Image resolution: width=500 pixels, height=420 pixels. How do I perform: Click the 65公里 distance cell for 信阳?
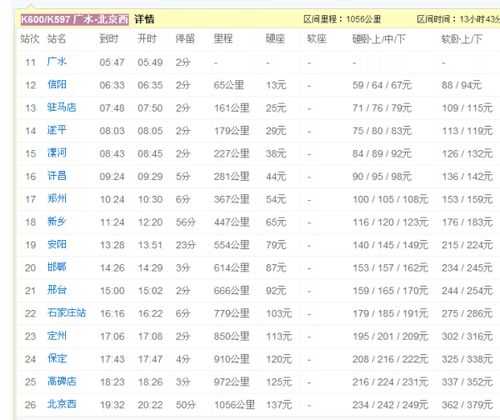click(229, 85)
